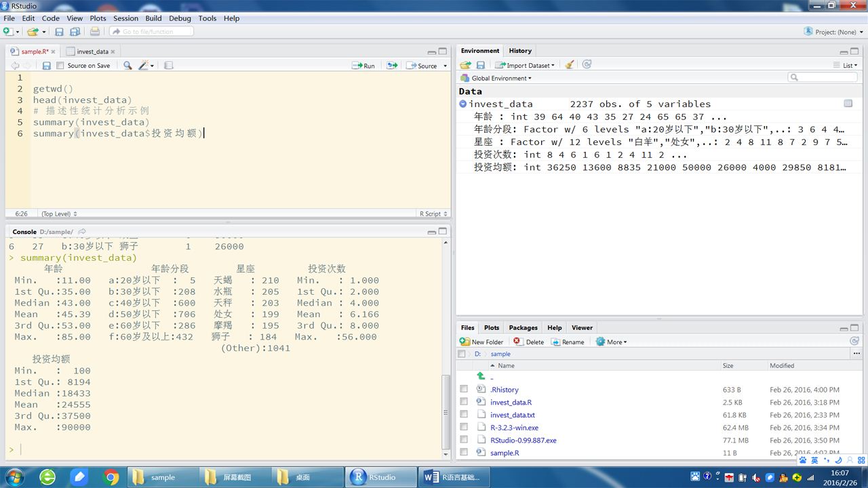
Task: Expand the Source button options arrow
Action: [x=445, y=66]
